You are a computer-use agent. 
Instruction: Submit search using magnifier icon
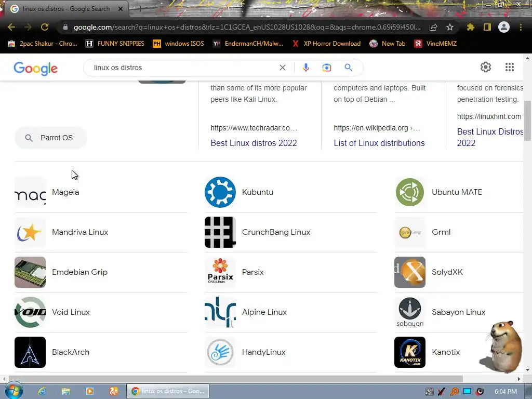(x=348, y=68)
